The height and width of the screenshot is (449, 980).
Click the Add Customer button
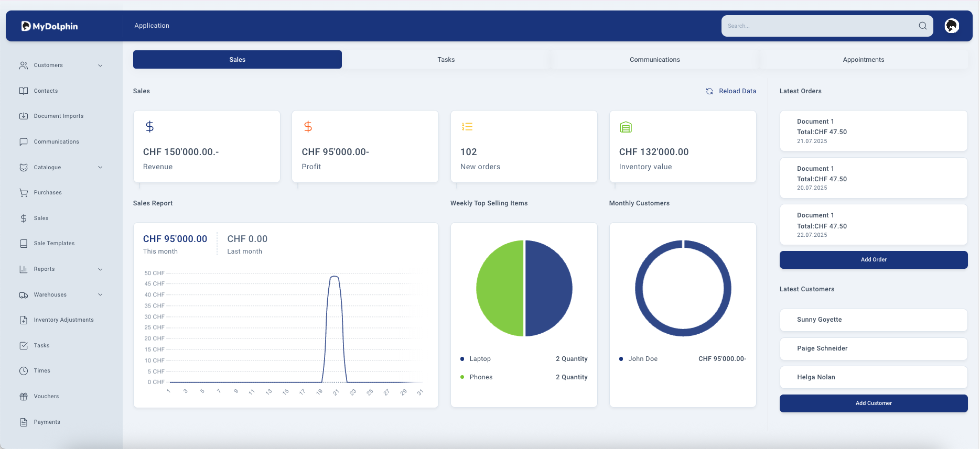coord(873,403)
